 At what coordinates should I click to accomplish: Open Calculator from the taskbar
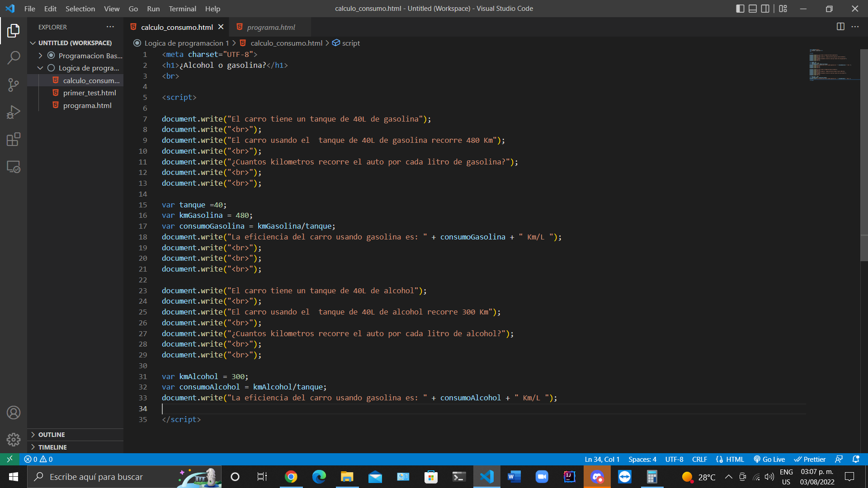[652, 477]
